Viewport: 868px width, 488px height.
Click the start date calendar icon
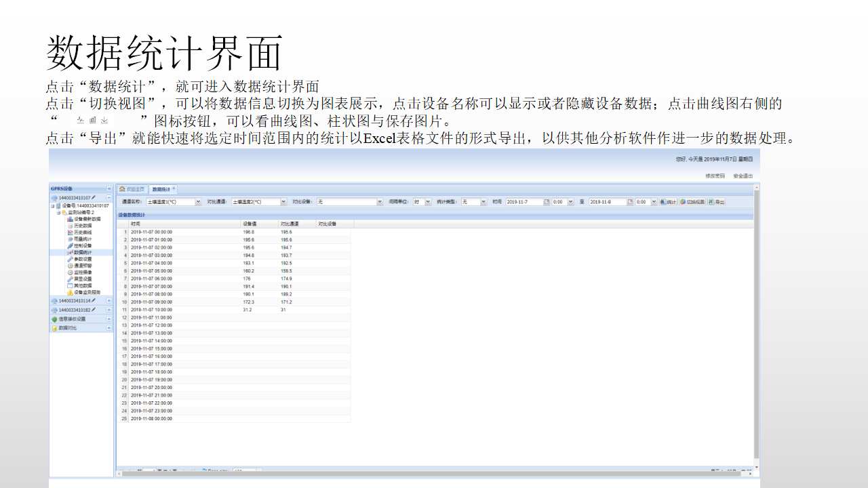point(547,202)
